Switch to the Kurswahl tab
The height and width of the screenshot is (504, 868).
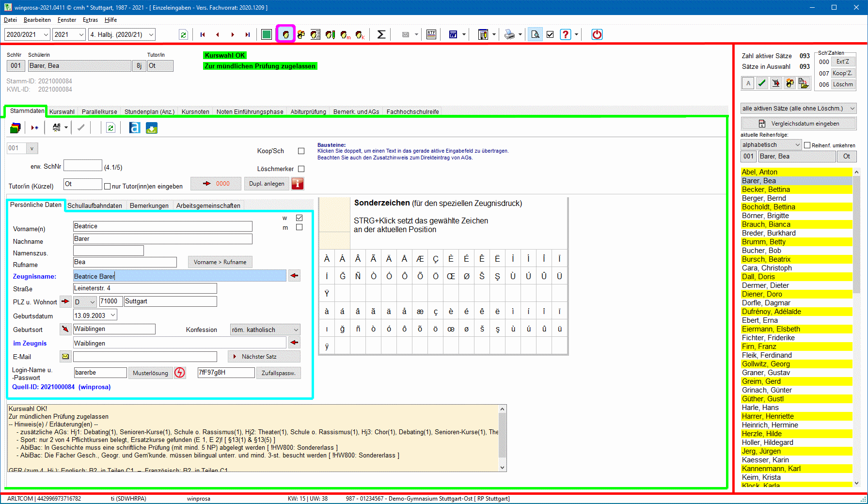[x=62, y=111]
